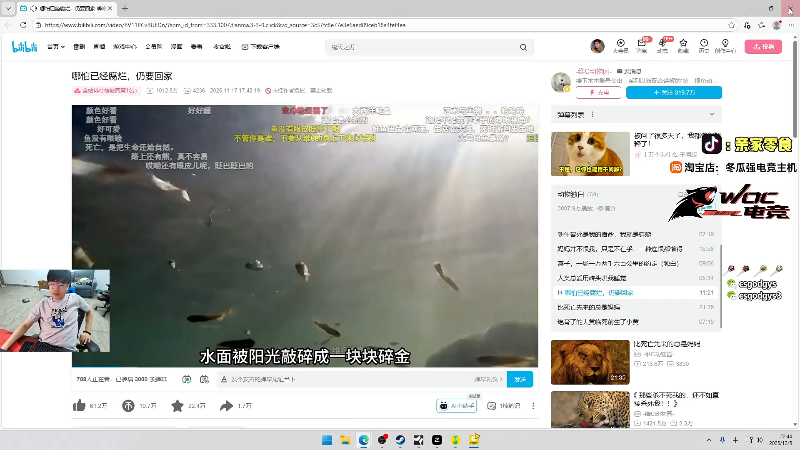Open 番剧 anime navigation item
This screenshot has height=450, width=800.
click(79, 47)
